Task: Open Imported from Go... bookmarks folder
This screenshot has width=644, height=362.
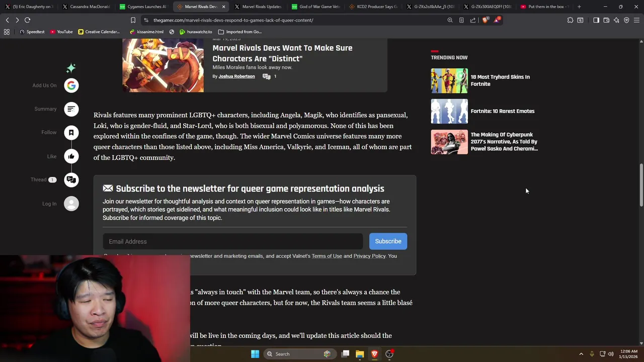Action: point(240,32)
